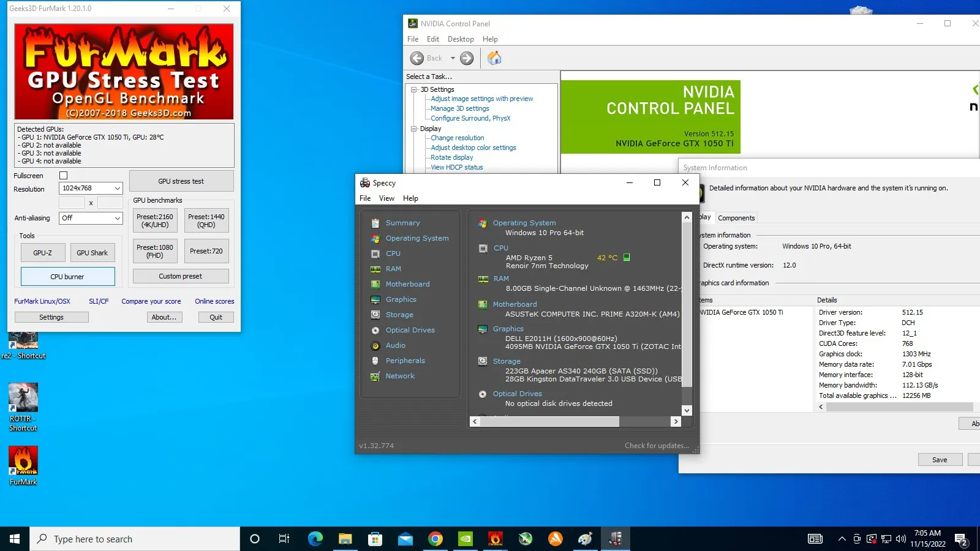
Task: Click the FurMark icon in the taskbar
Action: (x=496, y=539)
